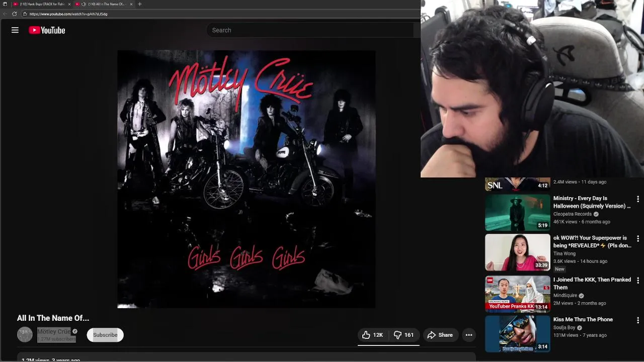
Task: Open more actions menu beside Share
Action: [x=469, y=335]
